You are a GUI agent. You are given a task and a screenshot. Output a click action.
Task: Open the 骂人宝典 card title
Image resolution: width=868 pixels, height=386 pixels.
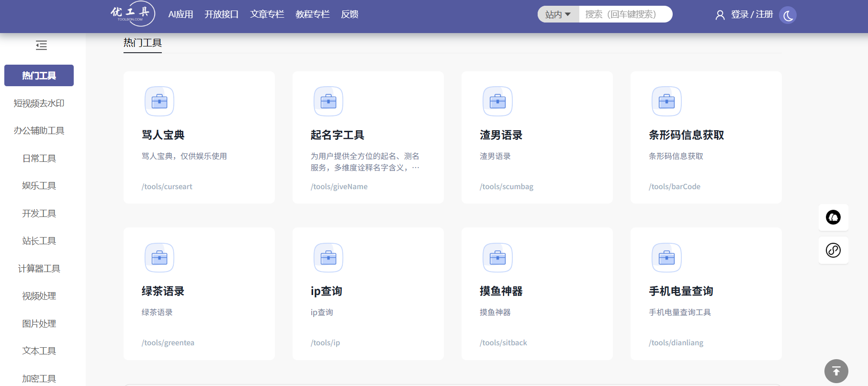(x=163, y=135)
